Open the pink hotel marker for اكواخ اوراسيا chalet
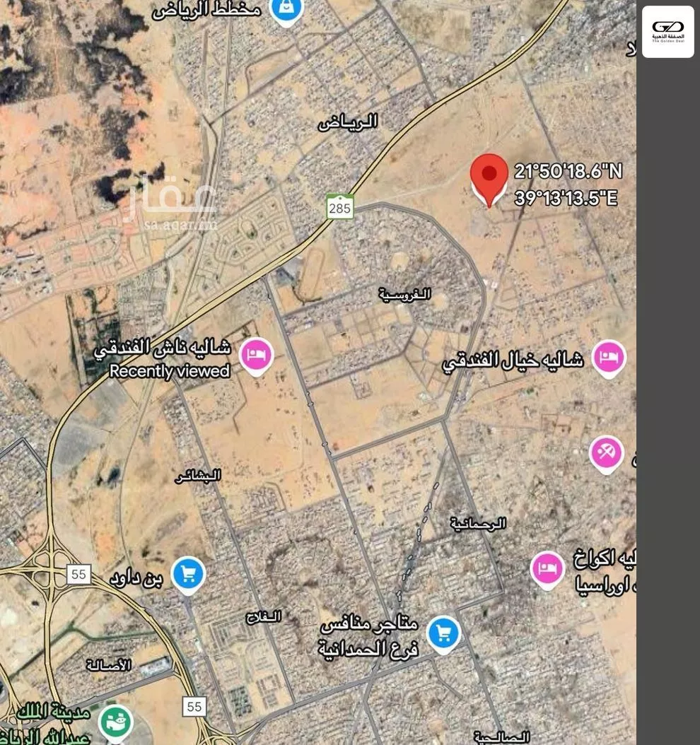This screenshot has height=745, width=700. tap(547, 570)
